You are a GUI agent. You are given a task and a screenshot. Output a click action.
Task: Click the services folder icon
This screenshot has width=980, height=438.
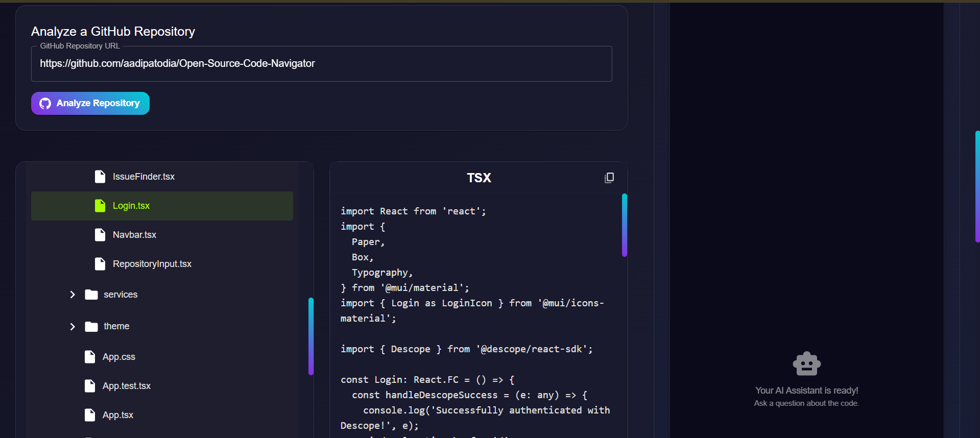[91, 295]
